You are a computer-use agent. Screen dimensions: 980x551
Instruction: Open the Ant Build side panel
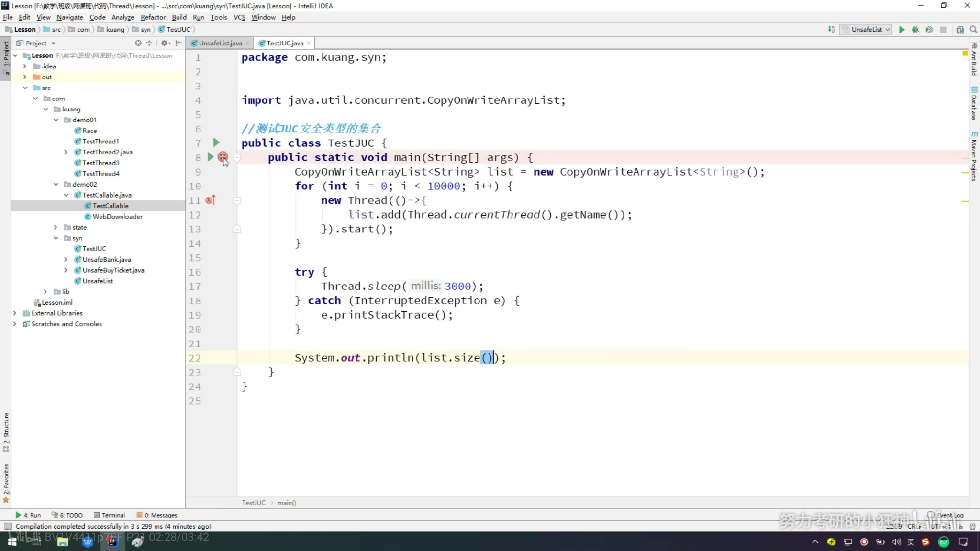click(974, 59)
